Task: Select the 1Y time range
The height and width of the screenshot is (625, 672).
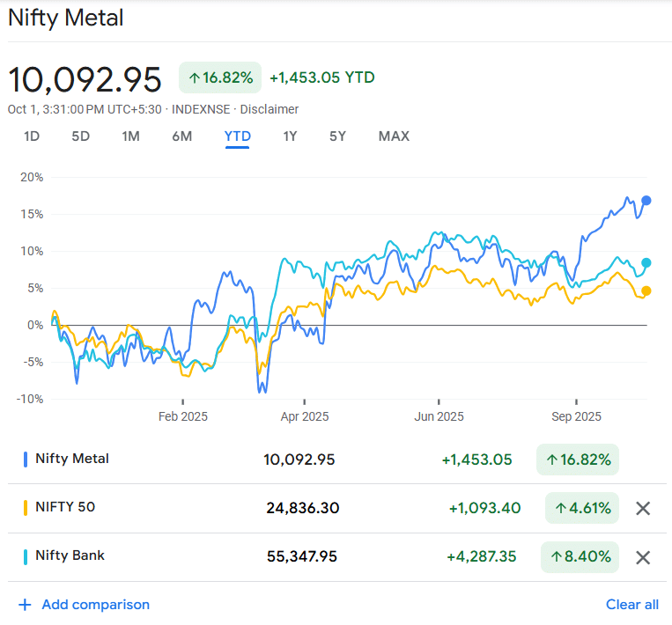Action: [290, 136]
